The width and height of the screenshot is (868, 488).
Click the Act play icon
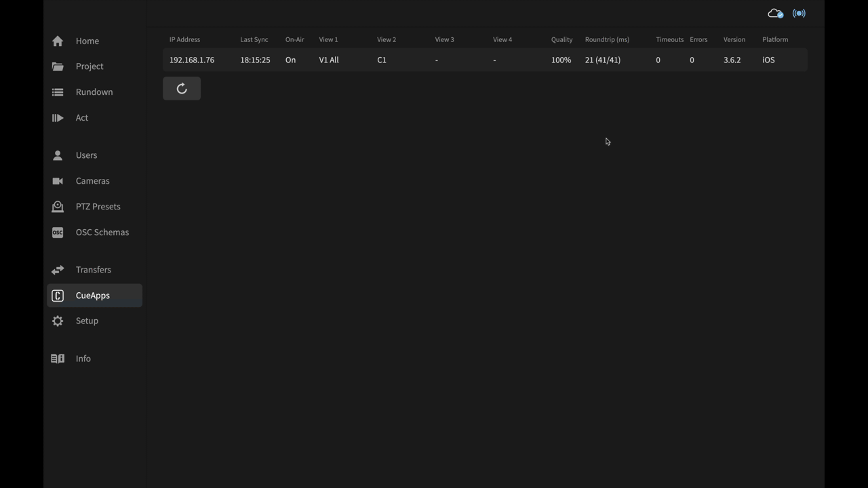pyautogui.click(x=58, y=118)
